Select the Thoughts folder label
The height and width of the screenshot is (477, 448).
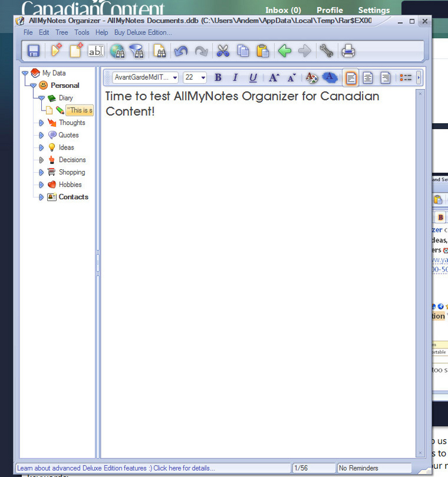[72, 123]
